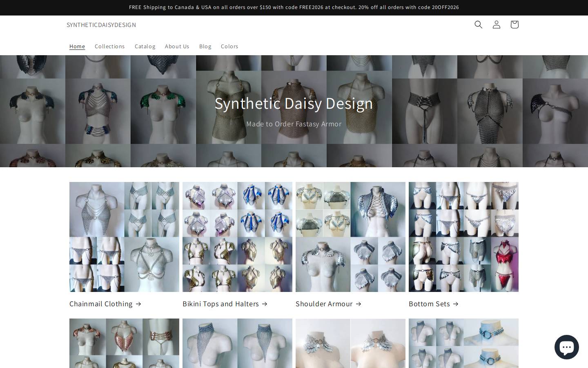The height and width of the screenshot is (368, 588).
Task: Open the Catalog menu item
Action: click(145, 46)
